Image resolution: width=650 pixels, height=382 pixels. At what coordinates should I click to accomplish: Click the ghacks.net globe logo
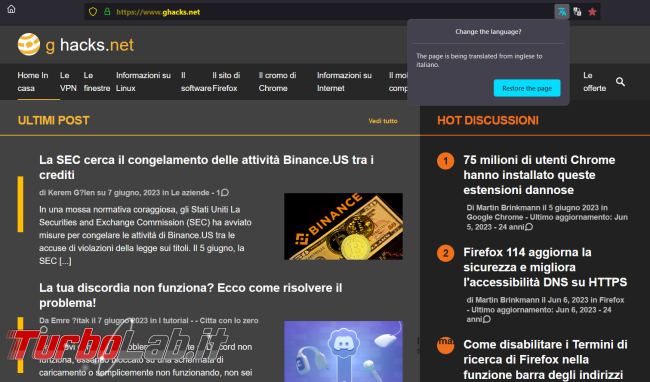click(29, 44)
